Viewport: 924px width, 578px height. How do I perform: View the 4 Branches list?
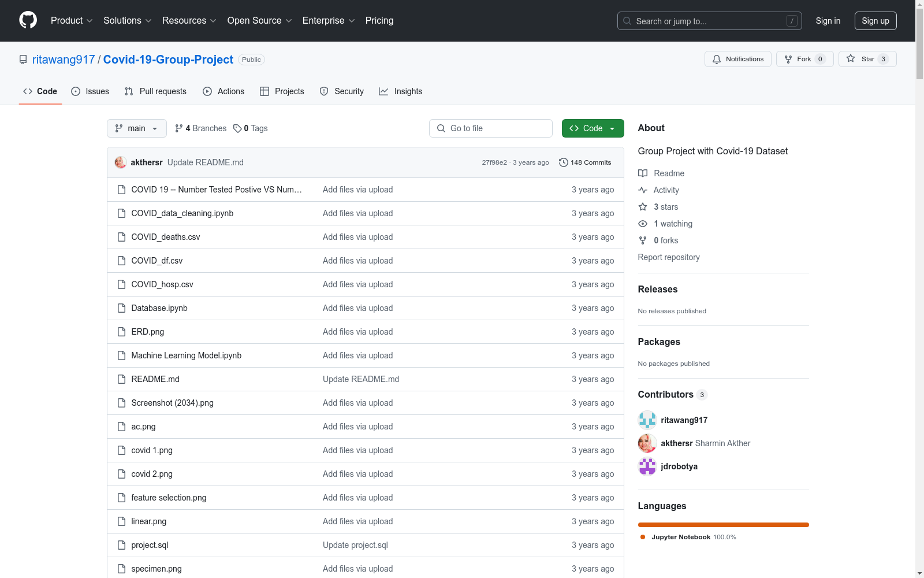pos(201,128)
